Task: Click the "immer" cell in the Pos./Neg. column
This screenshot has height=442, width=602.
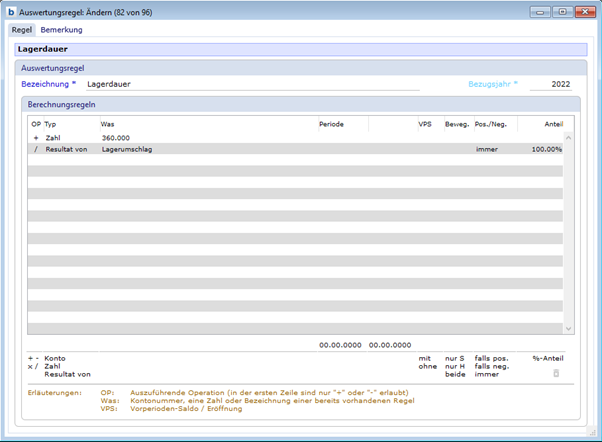Action: pos(487,149)
